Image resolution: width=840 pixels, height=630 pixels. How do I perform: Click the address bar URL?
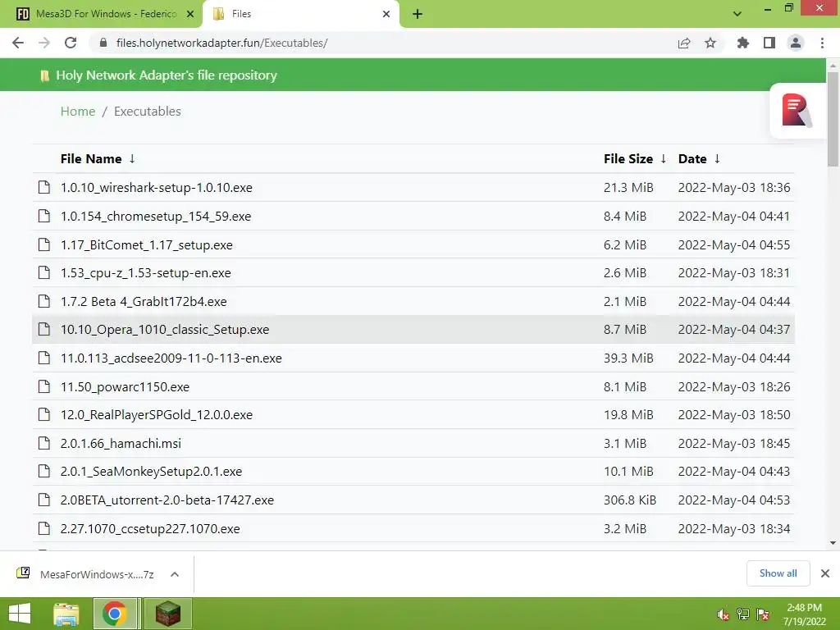coord(221,43)
